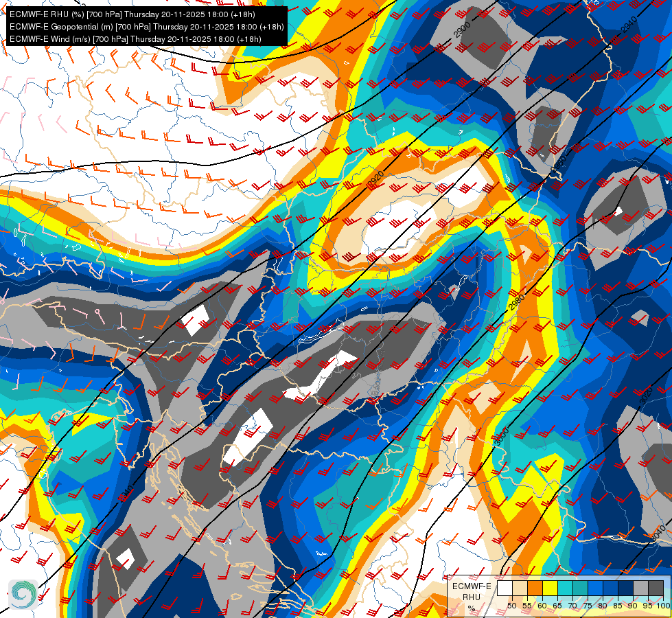
Task: Select the orange 55–60% legend swatch
Action: pyautogui.click(x=535, y=588)
